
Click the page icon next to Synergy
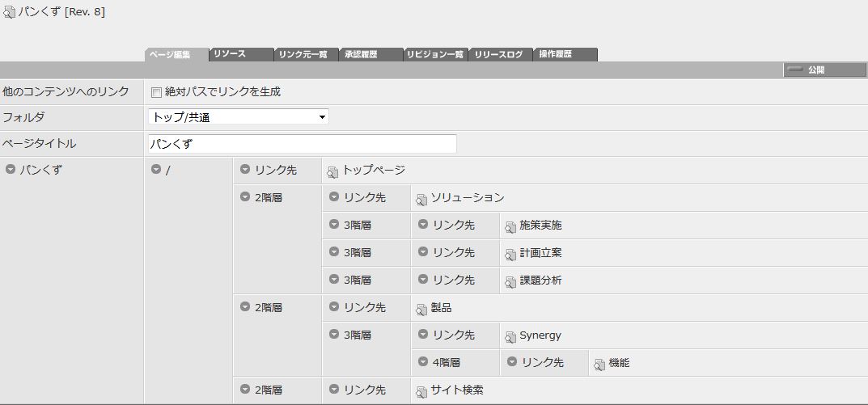pos(510,336)
